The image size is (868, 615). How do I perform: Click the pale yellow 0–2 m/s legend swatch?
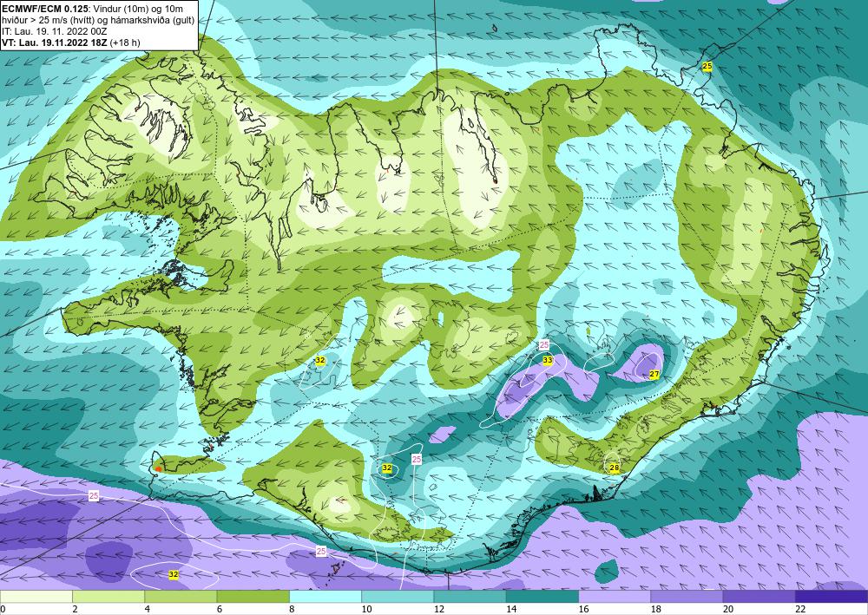click(36, 596)
